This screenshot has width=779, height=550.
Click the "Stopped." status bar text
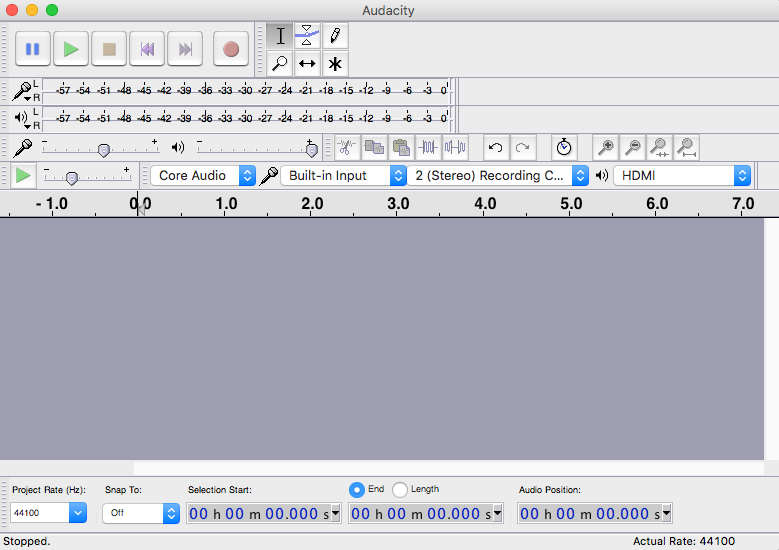(26, 541)
